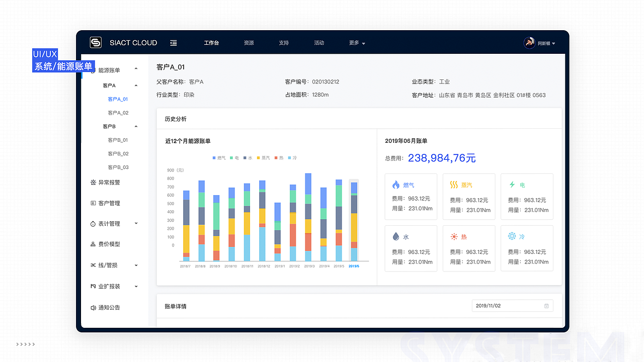The height and width of the screenshot is (362, 644).
Task: Collapse the 能源账单 sidebar section
Action: (x=136, y=69)
